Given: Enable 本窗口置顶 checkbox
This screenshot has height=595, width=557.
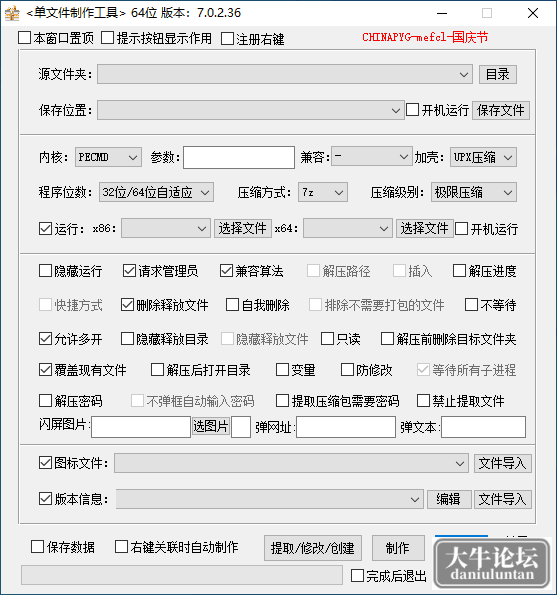Looking at the screenshot, I should click(x=25, y=38).
